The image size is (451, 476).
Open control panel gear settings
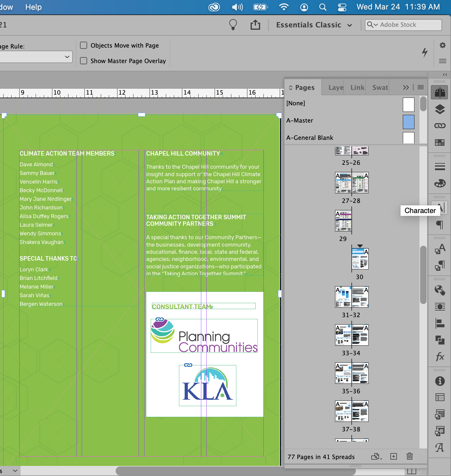[443, 45]
